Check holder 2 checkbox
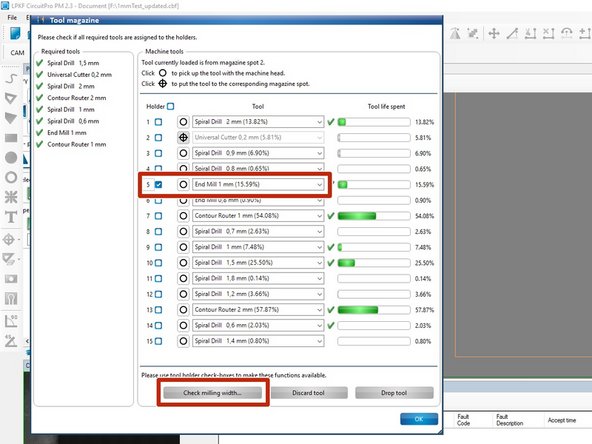The width and height of the screenshot is (592, 444). click(159, 138)
